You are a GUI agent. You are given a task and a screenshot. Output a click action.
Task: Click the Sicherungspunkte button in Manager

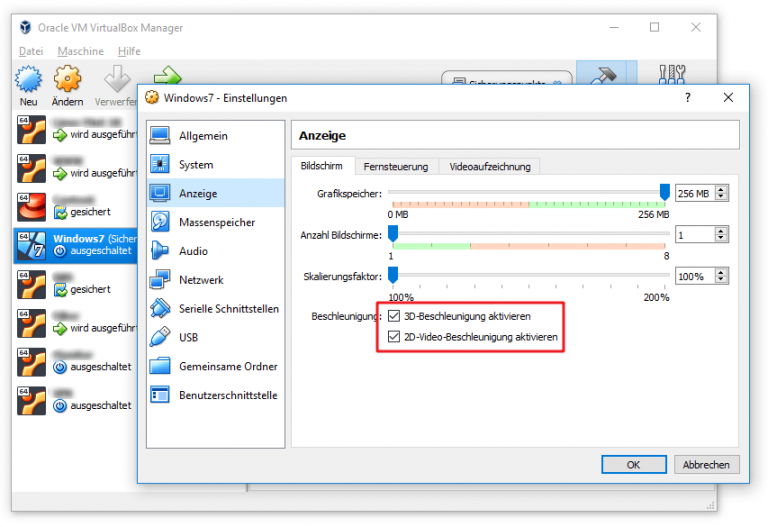coord(506,78)
